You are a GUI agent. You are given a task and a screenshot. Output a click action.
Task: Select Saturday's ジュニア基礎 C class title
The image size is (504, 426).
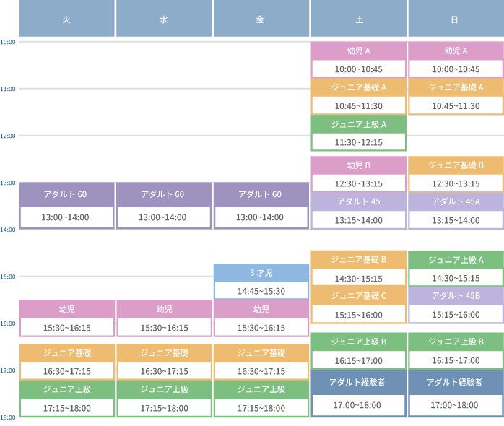[359, 295]
